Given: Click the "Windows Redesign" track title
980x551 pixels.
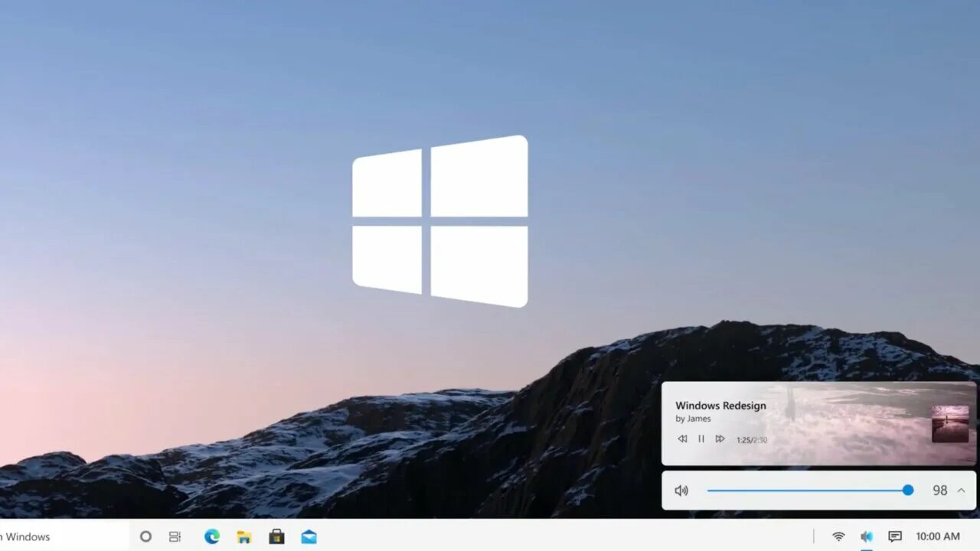Looking at the screenshot, I should click(x=720, y=406).
